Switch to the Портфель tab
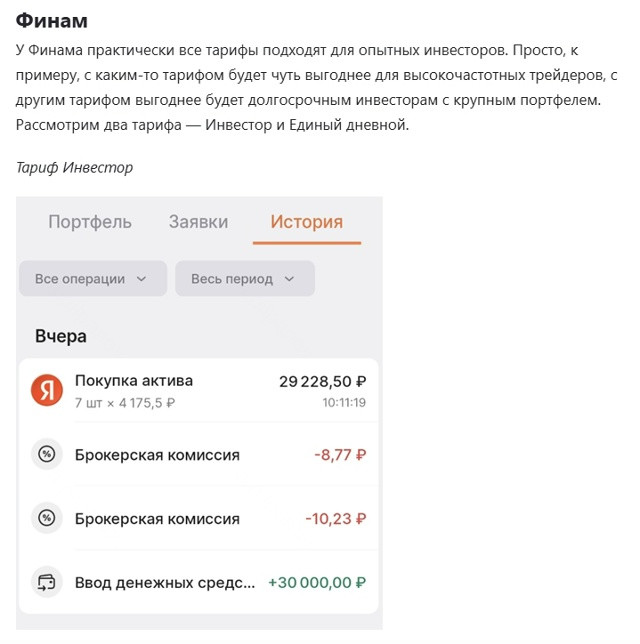Viewport: 640px width, 644px height. click(90, 222)
